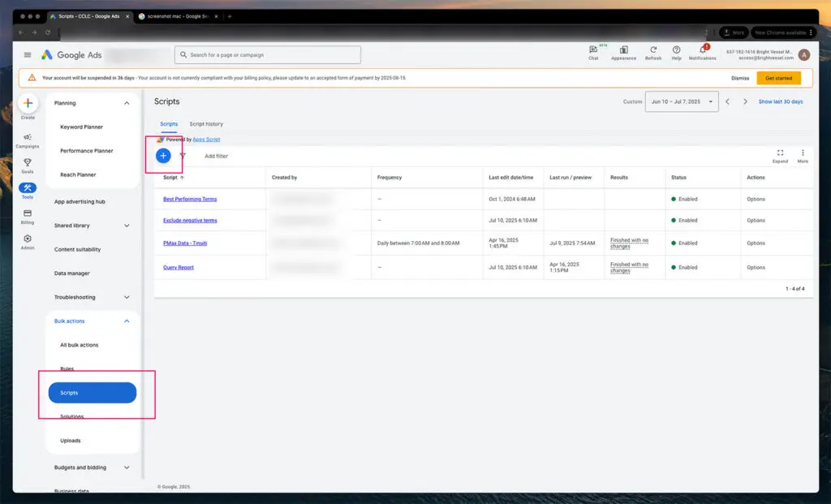Click the blue plus new script button

click(163, 155)
